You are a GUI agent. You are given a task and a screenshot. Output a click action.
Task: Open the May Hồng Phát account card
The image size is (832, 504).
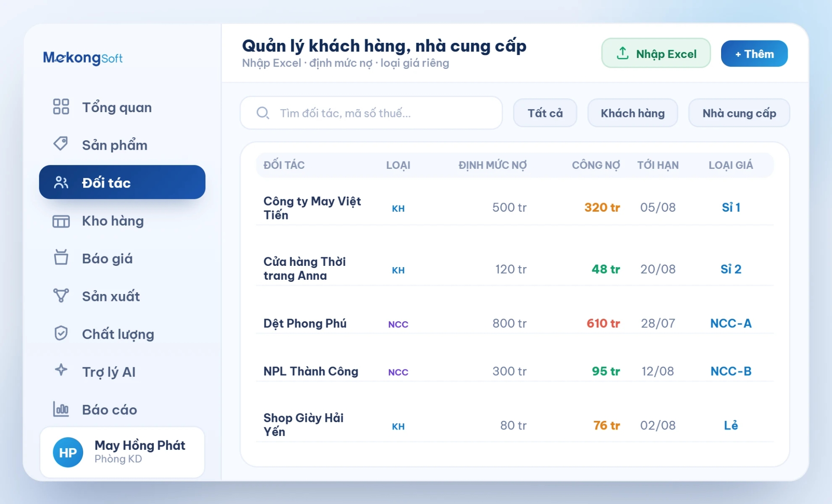coord(122,452)
